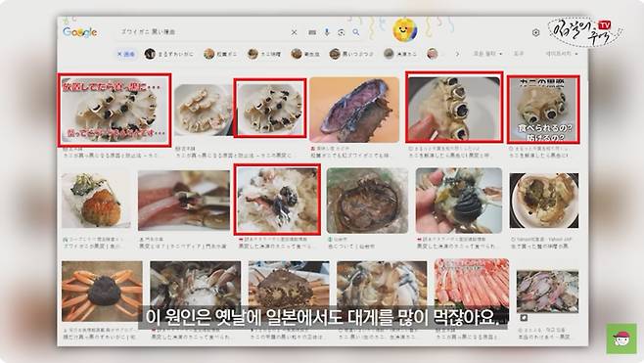
Task: Expand the 모든 필터 dropdown
Action: [487, 54]
